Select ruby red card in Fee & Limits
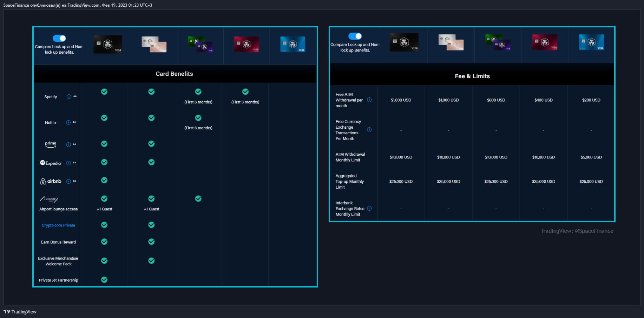Viewport: 644px width, 318px height. 545,42
